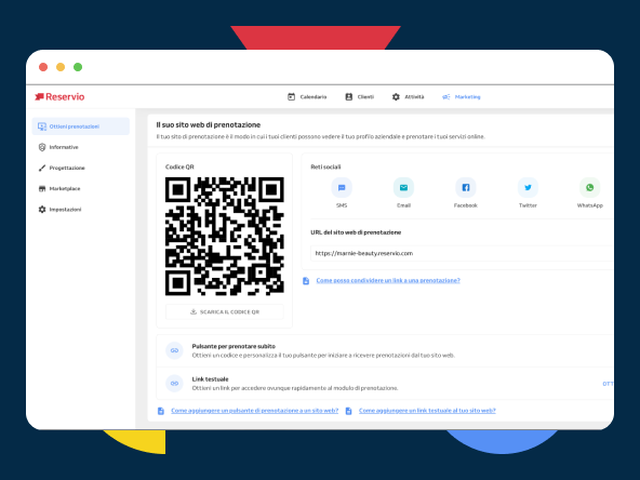Open the Marketing tab
This screenshot has width=640, height=480.
(461, 97)
